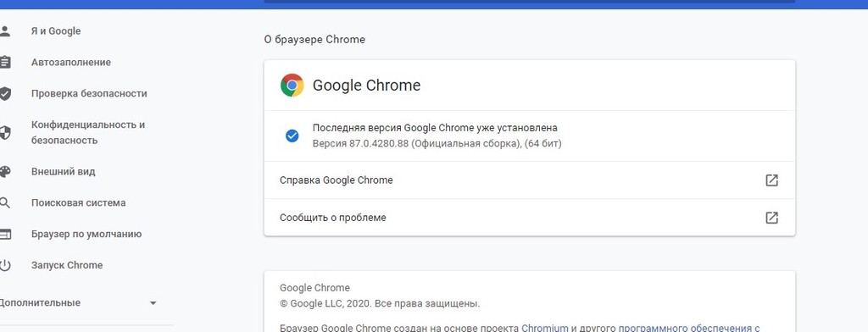
Task: Expand the Дополнительные section arrow
Action: click(x=153, y=303)
